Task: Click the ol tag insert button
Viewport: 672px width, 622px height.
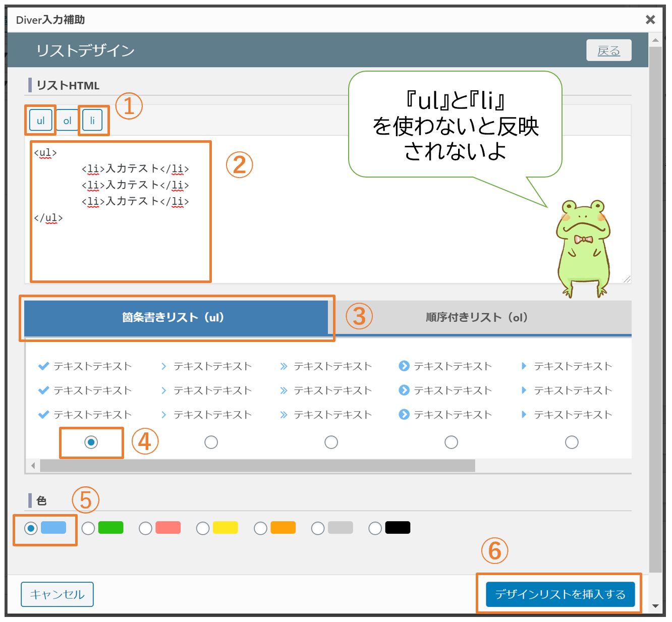Action: [67, 121]
